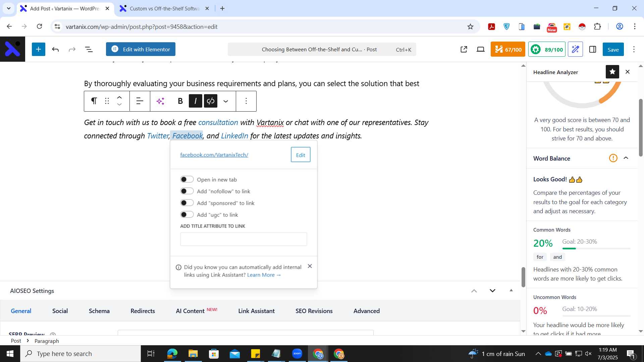Undo the last change

point(55,49)
